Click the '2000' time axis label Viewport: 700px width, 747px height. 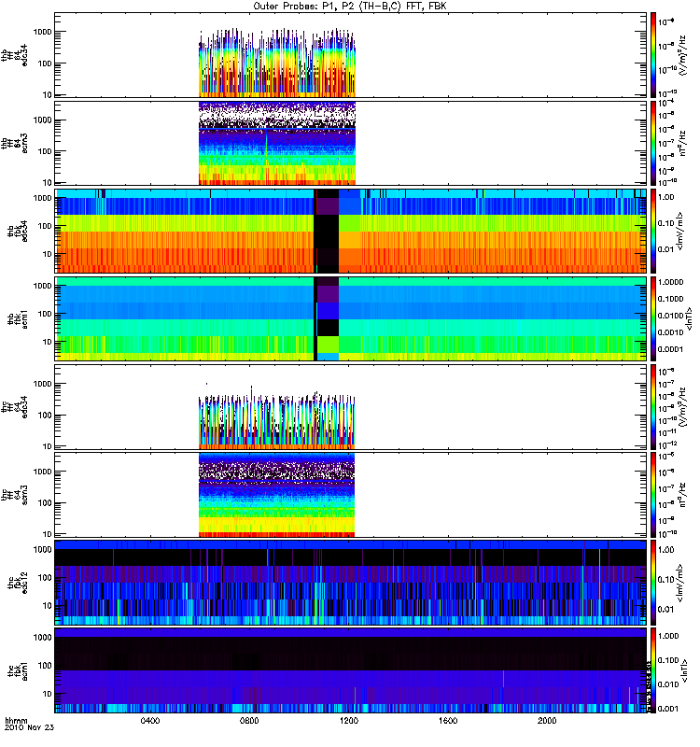click(547, 720)
